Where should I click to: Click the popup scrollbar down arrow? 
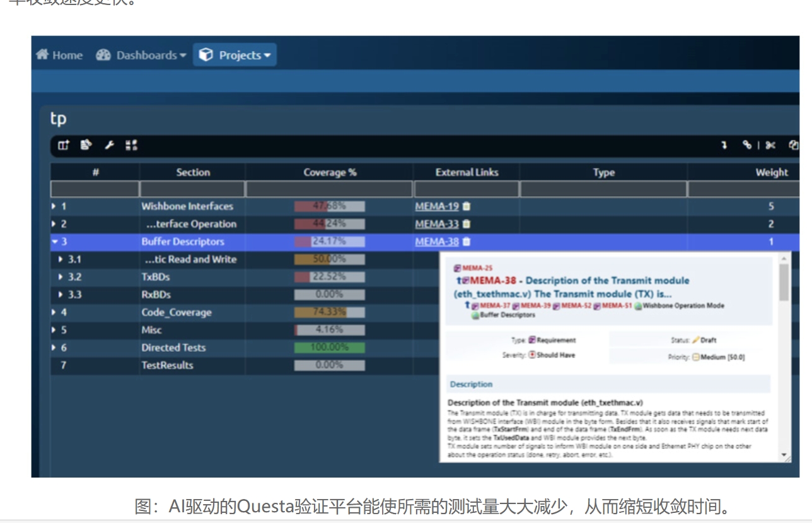(784, 455)
